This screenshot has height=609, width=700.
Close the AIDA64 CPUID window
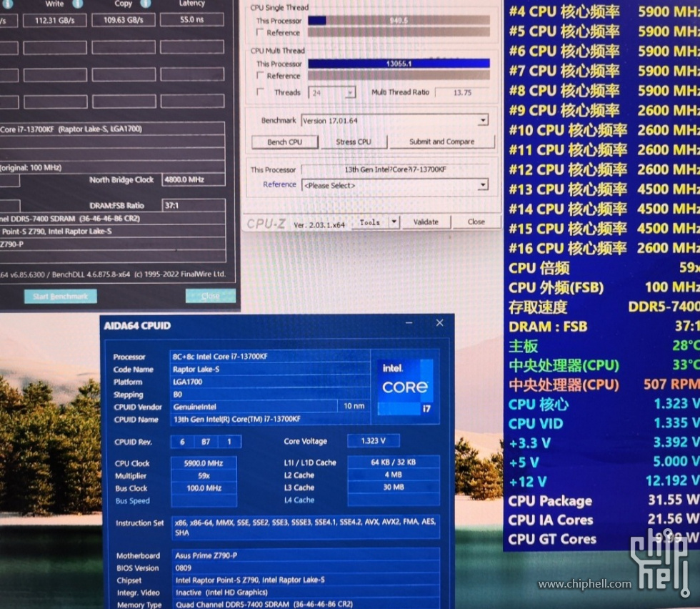pos(440,323)
